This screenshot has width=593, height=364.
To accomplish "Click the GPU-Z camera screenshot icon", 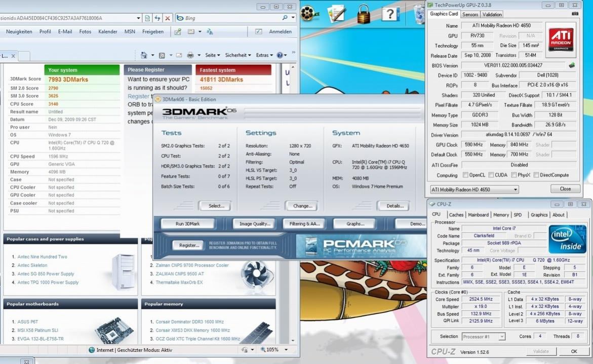I will click(x=575, y=14).
